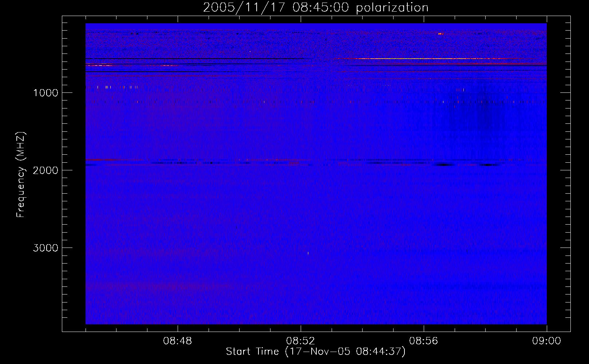Select the '1000' frequency axis label
Screen dimensions: 589x364
tap(46, 93)
